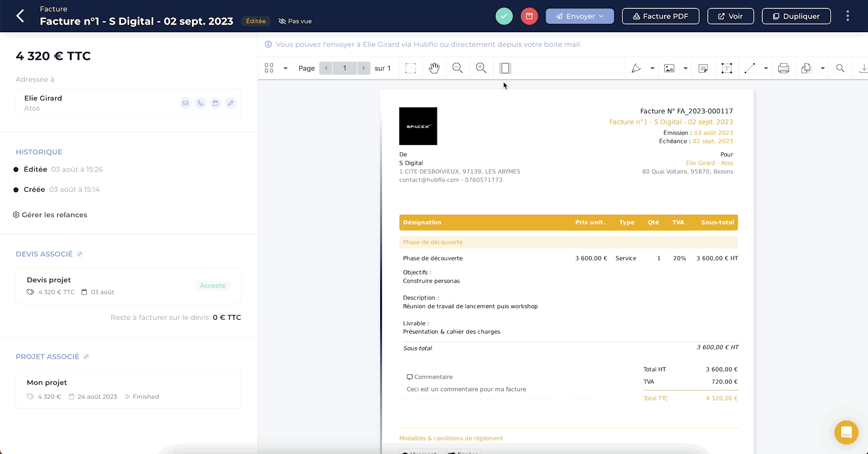Viewport: 868px width, 454px height.
Task: Zoom in on the PDF
Action: point(481,68)
